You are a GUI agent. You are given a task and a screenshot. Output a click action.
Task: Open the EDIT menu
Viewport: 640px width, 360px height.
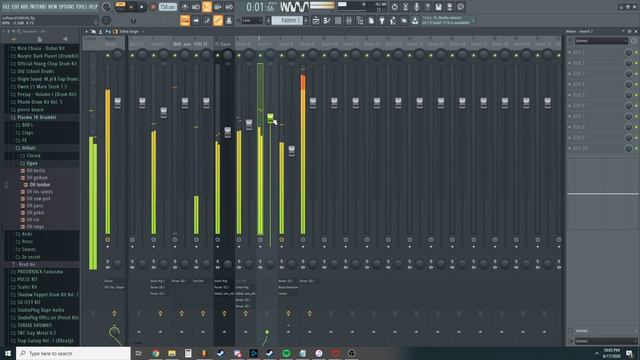tap(15, 7)
